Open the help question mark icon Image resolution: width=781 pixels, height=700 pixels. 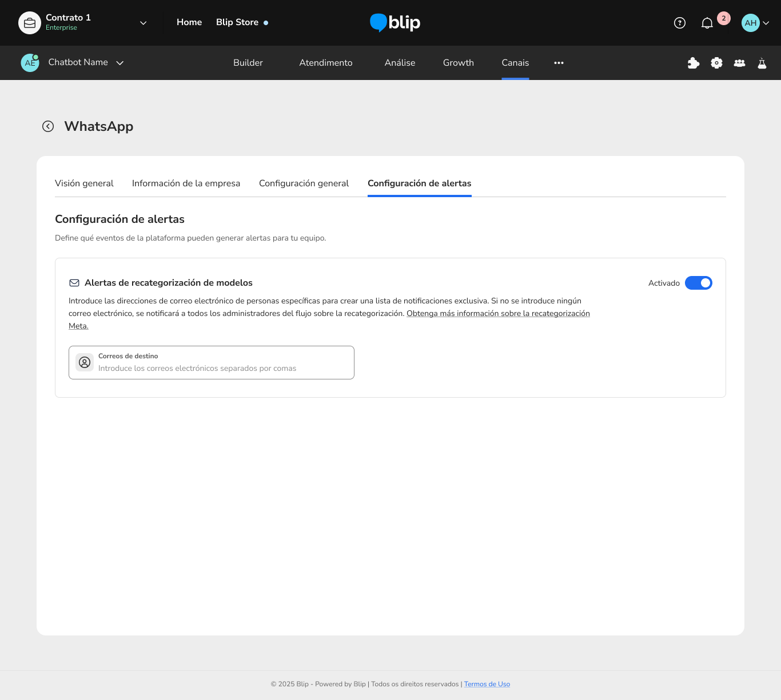(679, 23)
